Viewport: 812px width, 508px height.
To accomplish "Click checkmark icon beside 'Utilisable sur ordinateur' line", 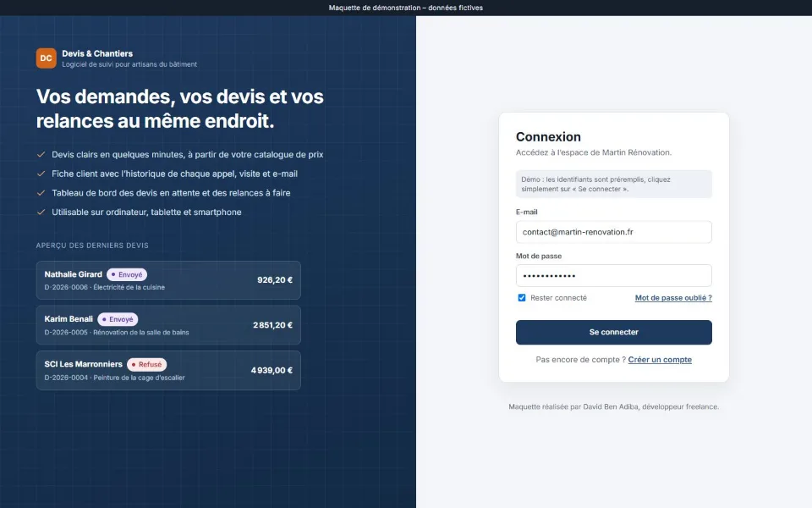I will [x=41, y=212].
